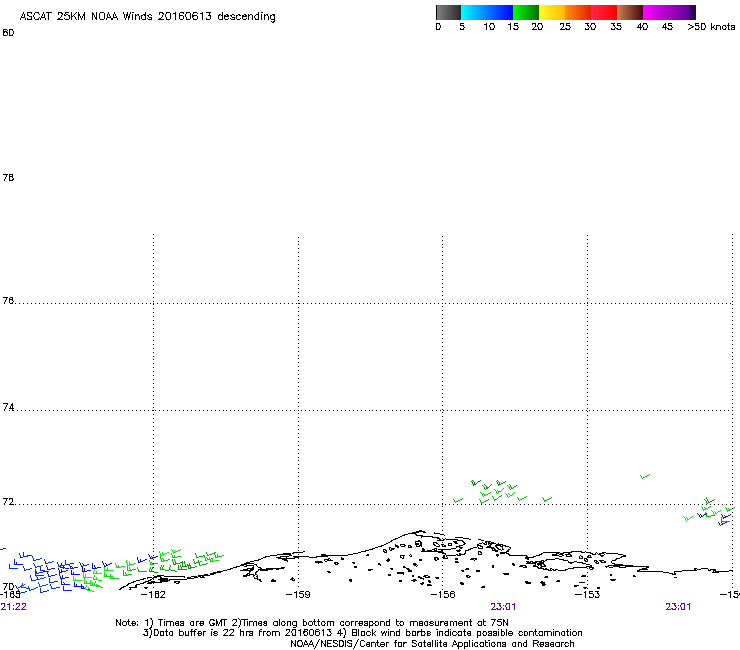
Task: Click the 78 degree latitude label
Action: pyautogui.click(x=8, y=178)
